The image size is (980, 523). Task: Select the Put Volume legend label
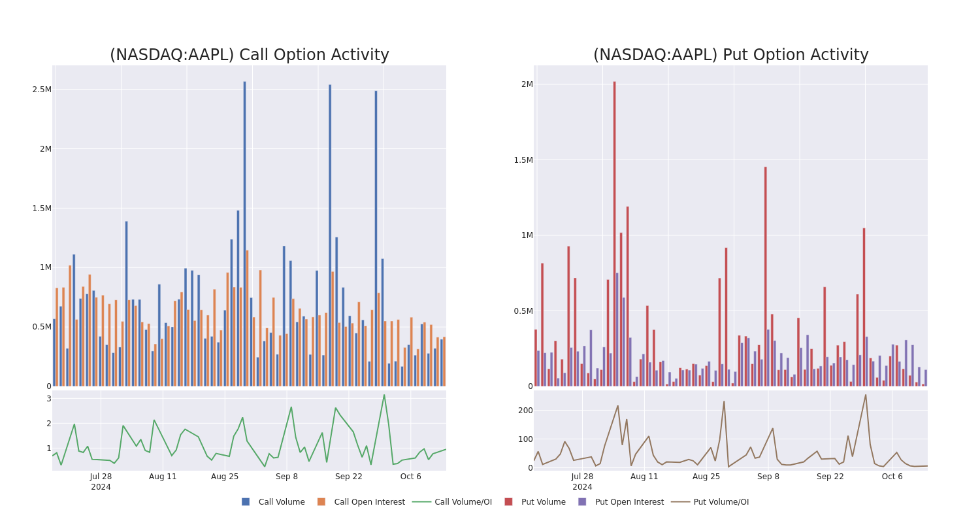(x=544, y=502)
